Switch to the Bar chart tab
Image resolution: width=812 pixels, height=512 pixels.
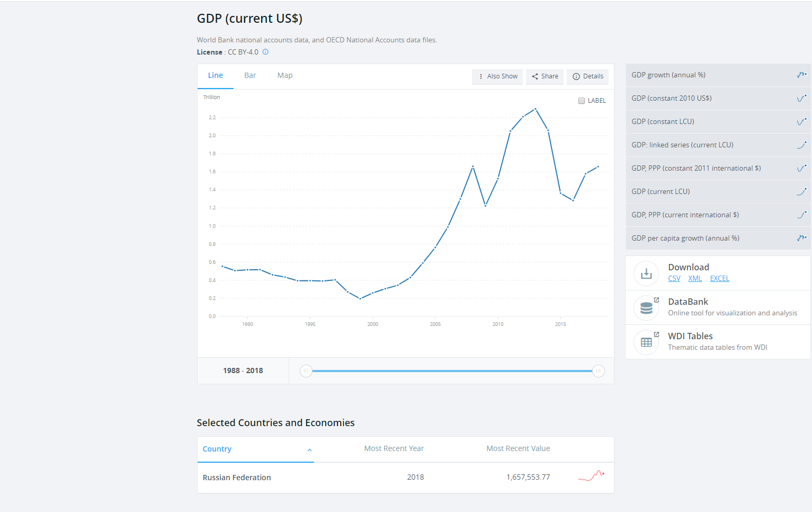point(250,76)
